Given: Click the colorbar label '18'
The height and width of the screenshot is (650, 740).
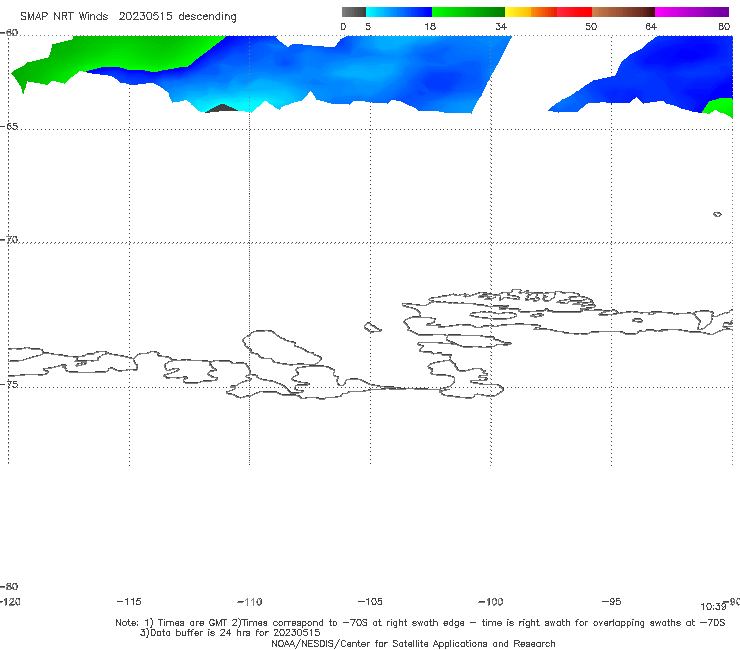Looking at the screenshot, I should coord(430,26).
